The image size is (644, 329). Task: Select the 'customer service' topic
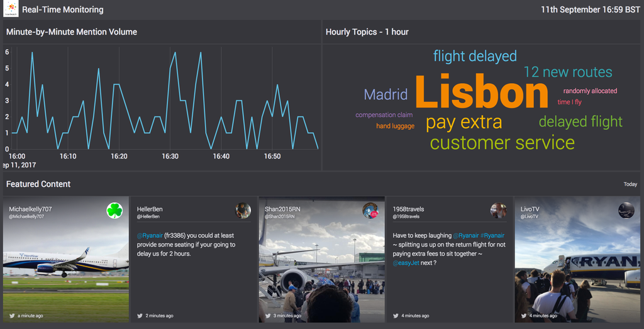(x=502, y=143)
